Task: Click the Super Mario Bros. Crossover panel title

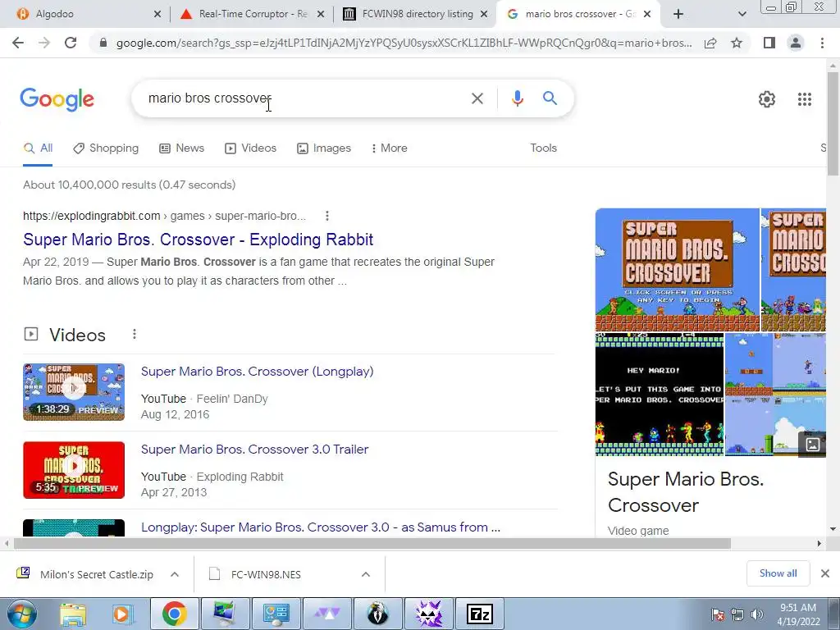Action: click(x=685, y=492)
